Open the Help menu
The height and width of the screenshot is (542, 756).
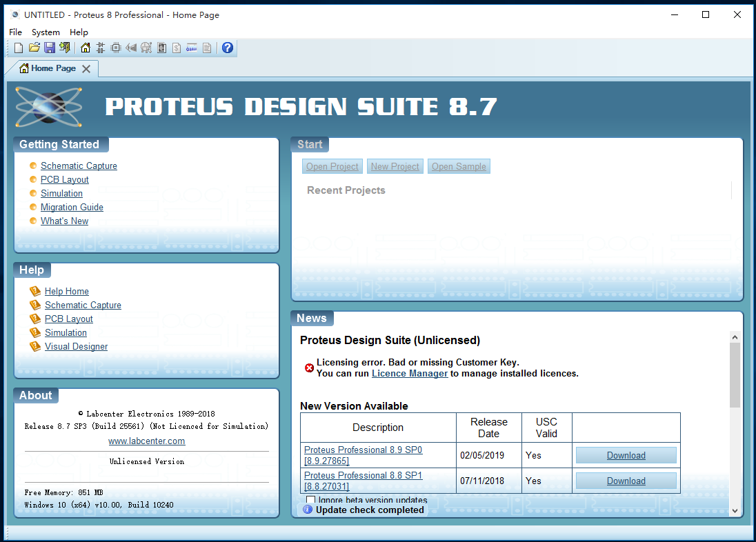point(79,32)
